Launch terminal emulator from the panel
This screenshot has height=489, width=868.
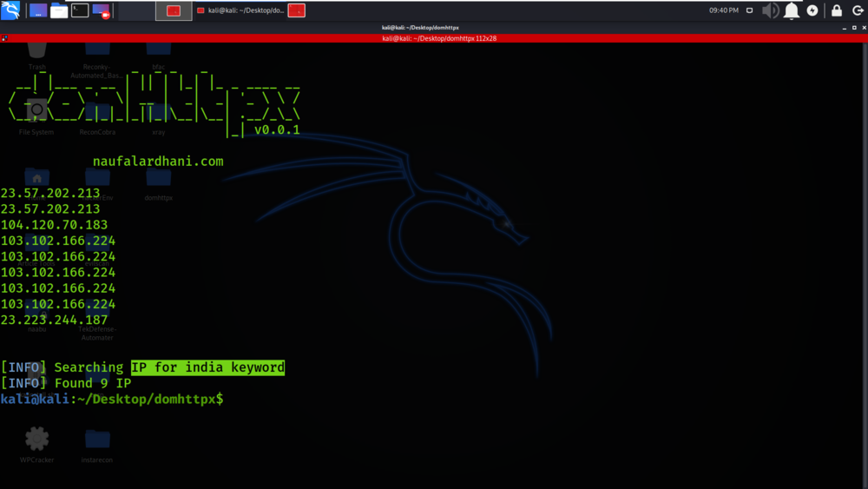[80, 10]
